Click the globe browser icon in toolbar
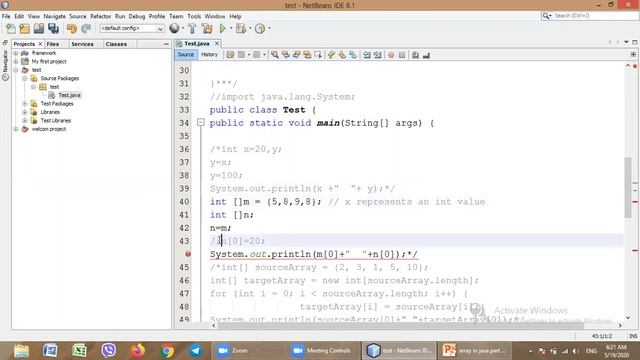Image resolution: width=640 pixels, height=360 pixels. click(x=174, y=28)
